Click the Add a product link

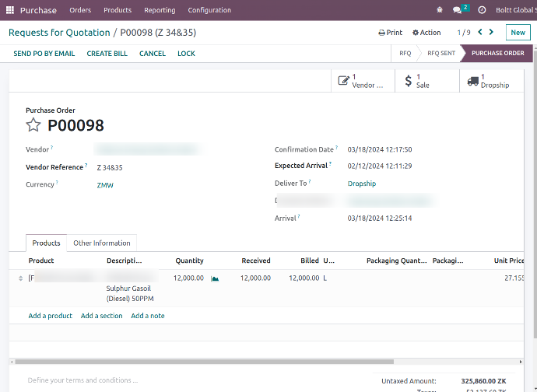[x=50, y=316]
